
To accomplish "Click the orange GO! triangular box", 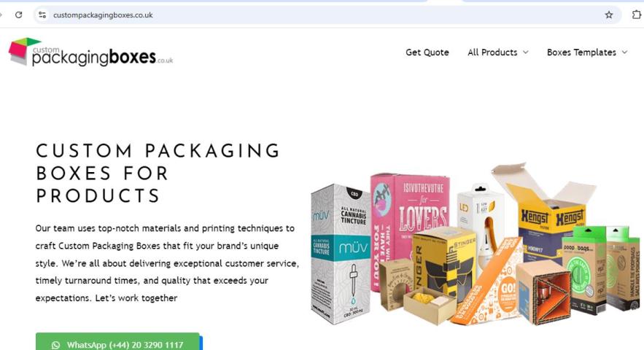I will point(489,284).
